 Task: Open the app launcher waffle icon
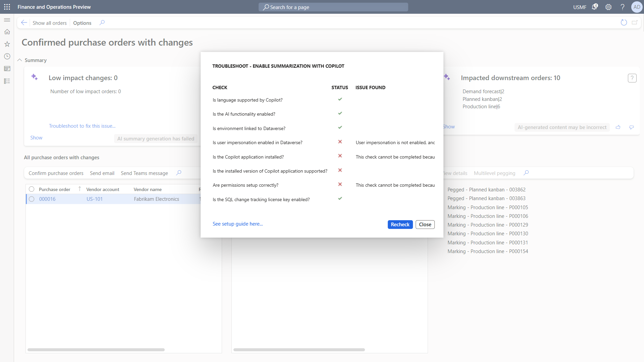(7, 7)
